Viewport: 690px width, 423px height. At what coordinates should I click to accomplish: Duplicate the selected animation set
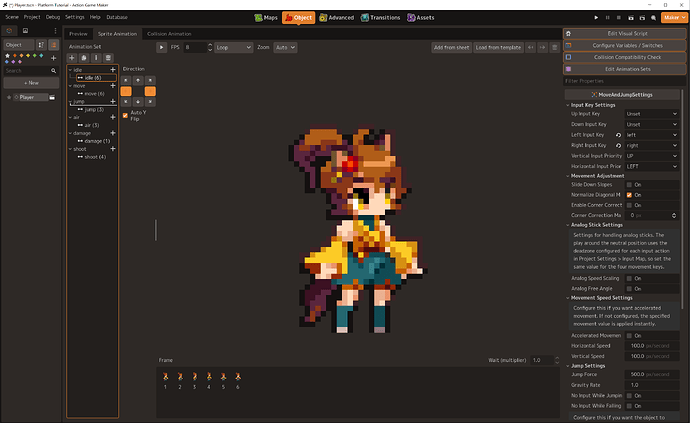coord(84,58)
